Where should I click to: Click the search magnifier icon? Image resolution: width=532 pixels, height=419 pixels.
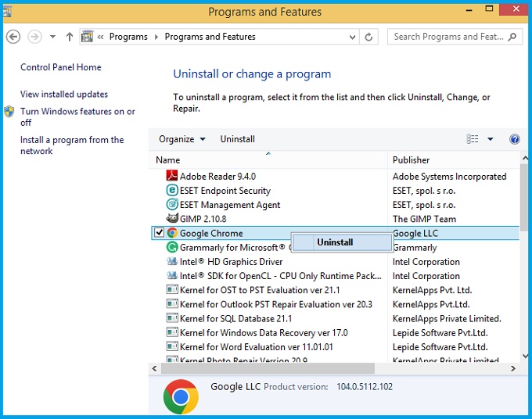pyautogui.click(x=512, y=37)
